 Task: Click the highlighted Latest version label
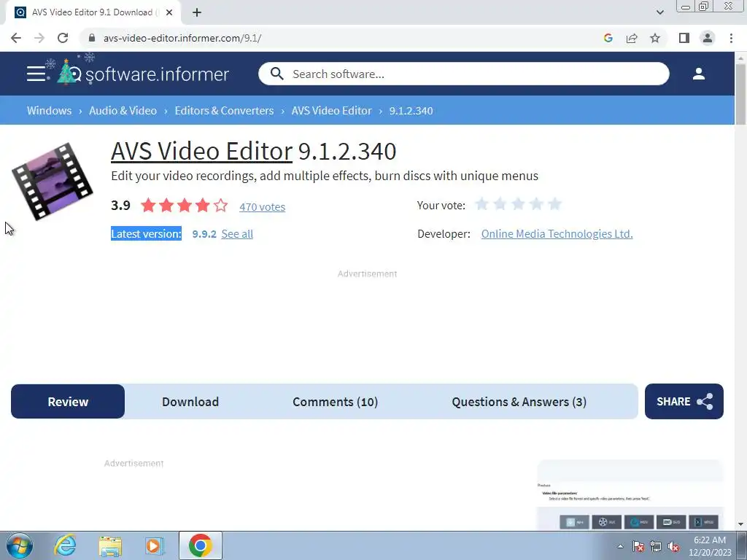point(146,234)
